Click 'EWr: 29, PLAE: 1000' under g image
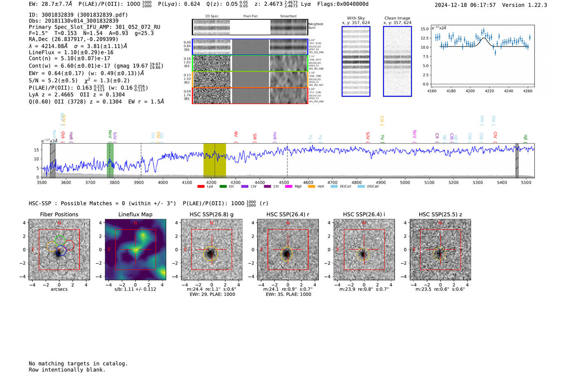Screen dimensions: 576x392 point(211,295)
